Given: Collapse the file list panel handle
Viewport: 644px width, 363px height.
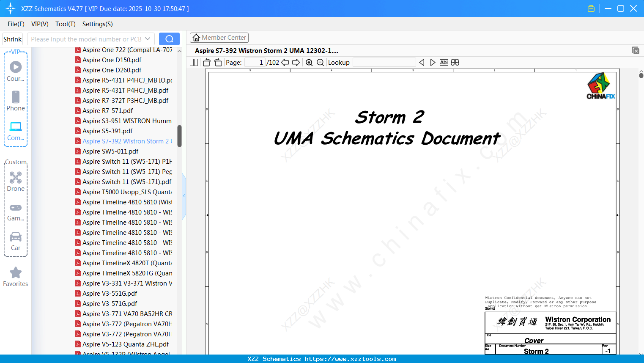Looking at the screenshot, I should (x=184, y=196).
